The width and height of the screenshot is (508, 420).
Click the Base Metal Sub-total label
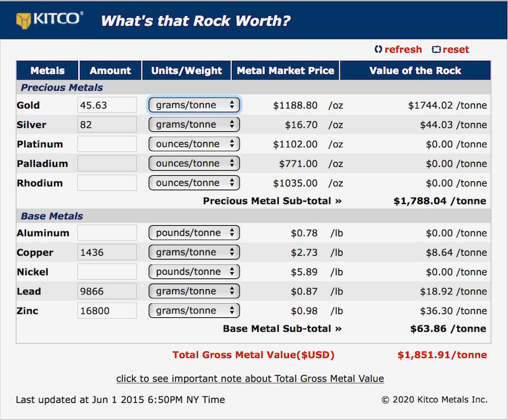coord(282,329)
